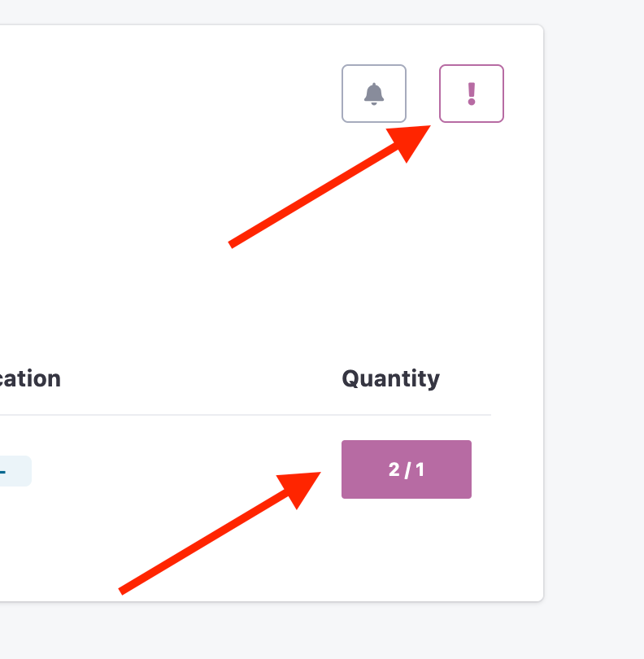Click the gray-bordered square button with the bell
Image resolution: width=644 pixels, height=659 pixels.
point(374,94)
